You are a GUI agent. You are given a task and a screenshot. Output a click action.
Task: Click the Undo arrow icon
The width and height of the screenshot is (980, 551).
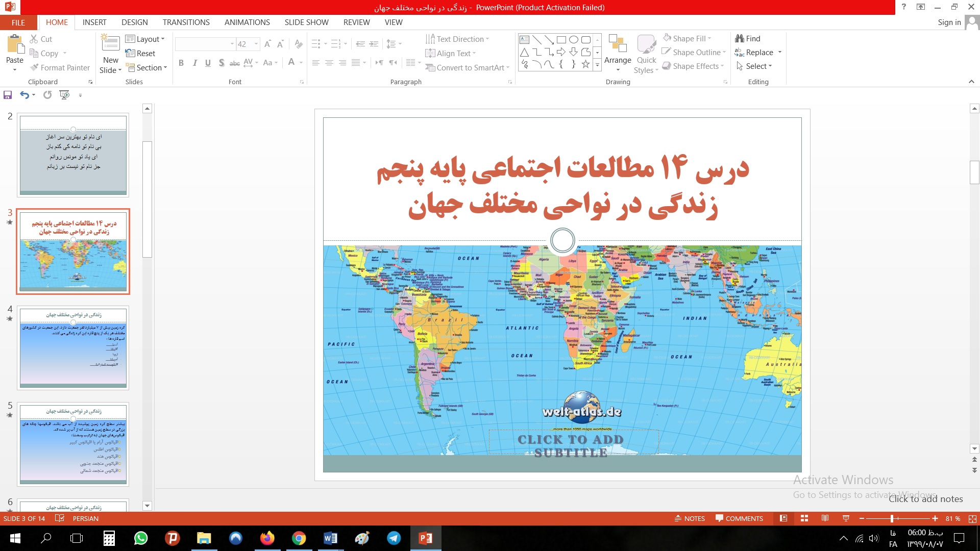[x=24, y=95]
